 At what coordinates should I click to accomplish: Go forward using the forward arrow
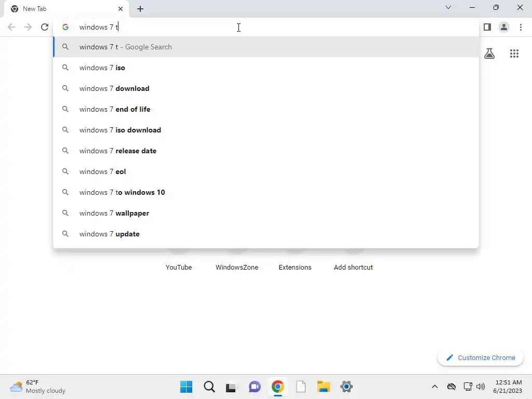point(28,27)
